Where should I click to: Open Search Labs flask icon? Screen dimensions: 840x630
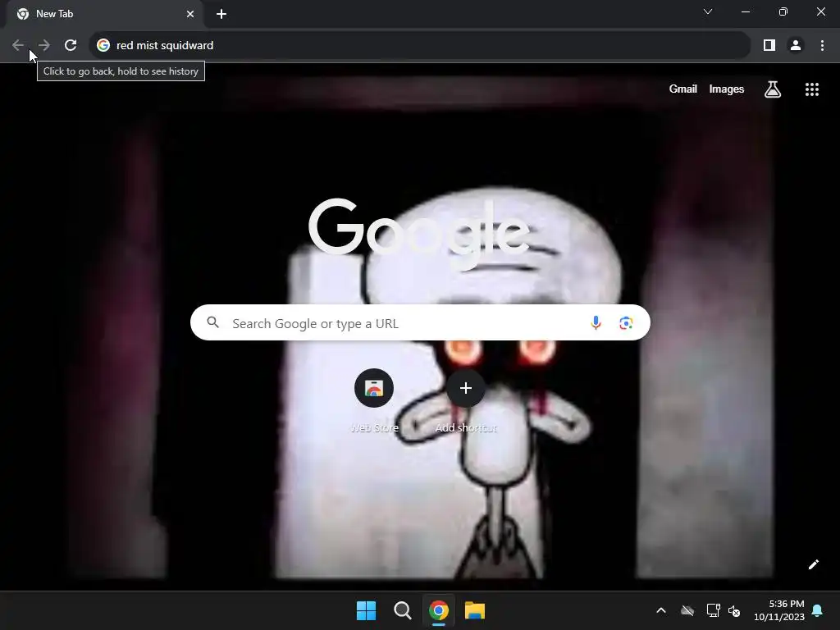click(x=773, y=89)
